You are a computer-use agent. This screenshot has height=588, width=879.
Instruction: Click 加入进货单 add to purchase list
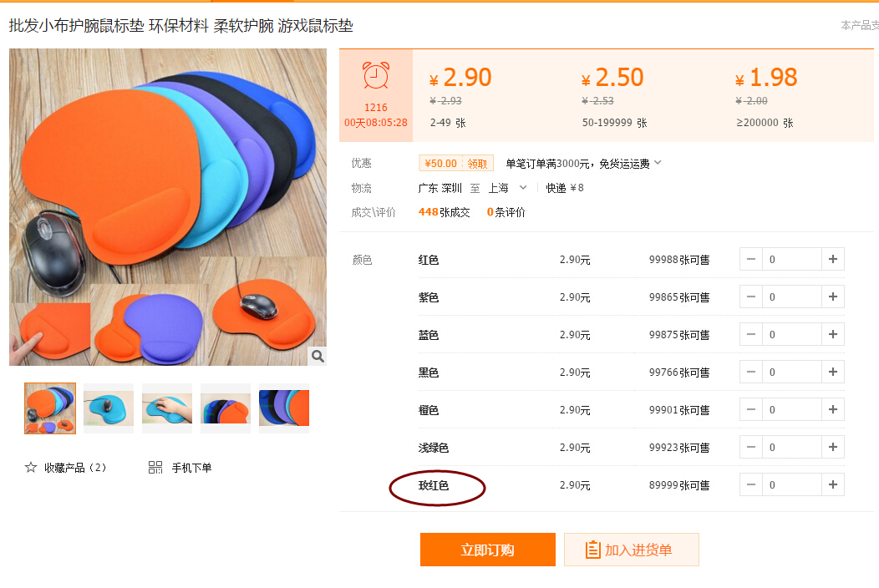(631, 550)
